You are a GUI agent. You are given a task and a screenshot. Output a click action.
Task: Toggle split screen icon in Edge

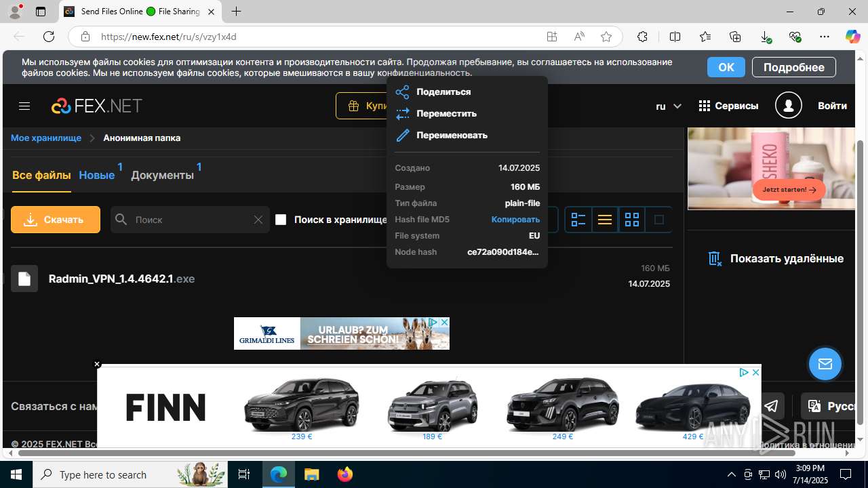click(675, 37)
